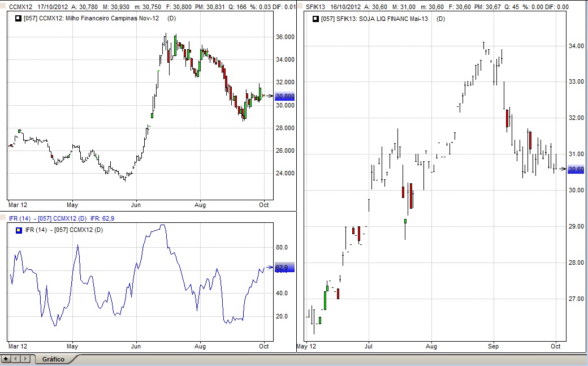
Task: Click the right arrow tab scroll button
Action: click(x=25, y=359)
